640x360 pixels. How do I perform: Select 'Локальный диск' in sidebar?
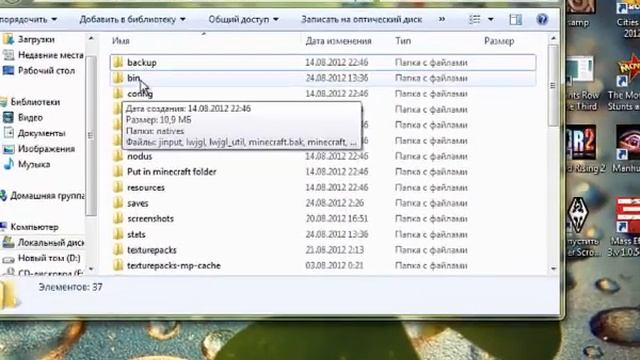pos(51,242)
